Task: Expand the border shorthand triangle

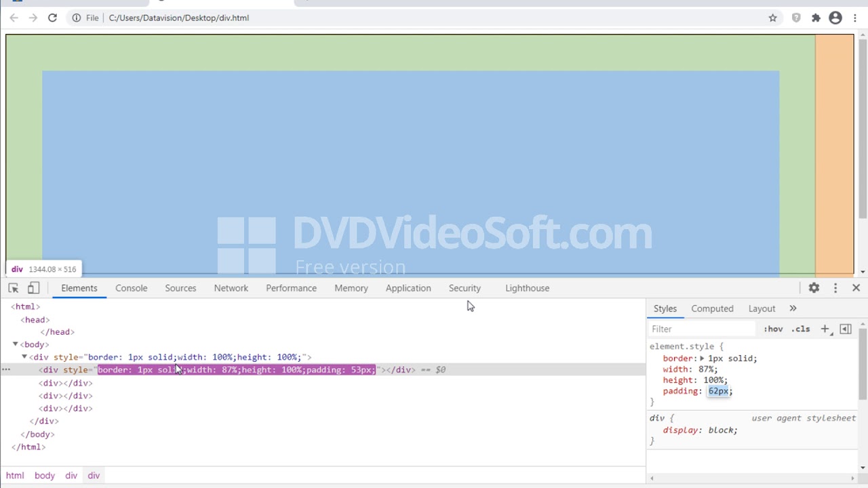Action: pos(702,359)
